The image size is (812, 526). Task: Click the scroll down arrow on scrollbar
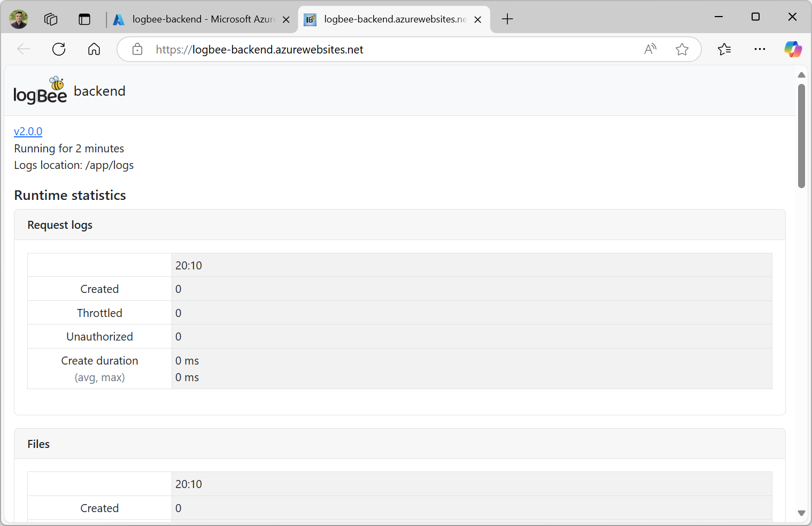[x=801, y=513]
